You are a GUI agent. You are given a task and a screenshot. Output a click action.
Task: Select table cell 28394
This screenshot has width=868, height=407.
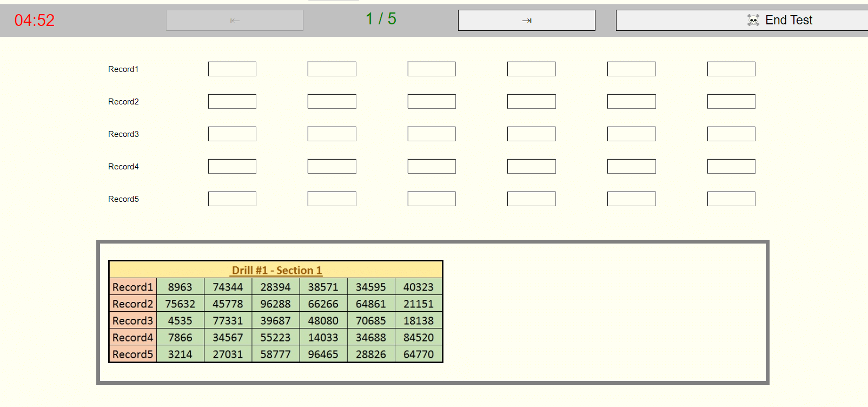point(275,287)
